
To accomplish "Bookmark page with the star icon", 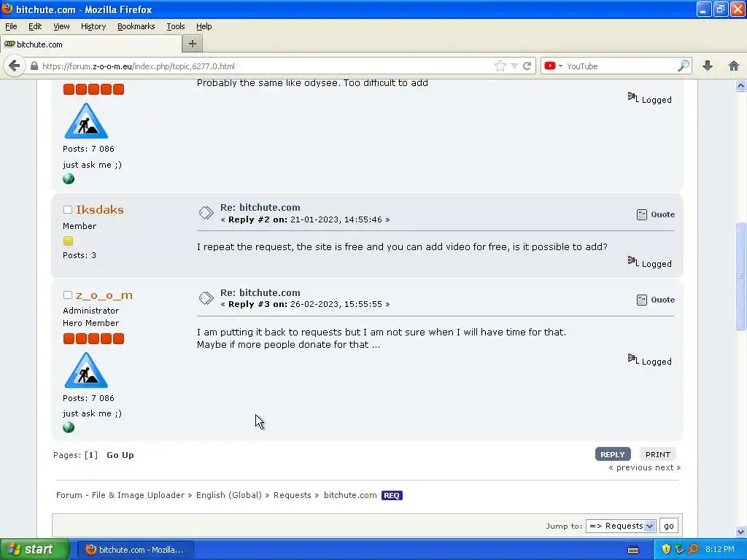I will click(x=500, y=66).
